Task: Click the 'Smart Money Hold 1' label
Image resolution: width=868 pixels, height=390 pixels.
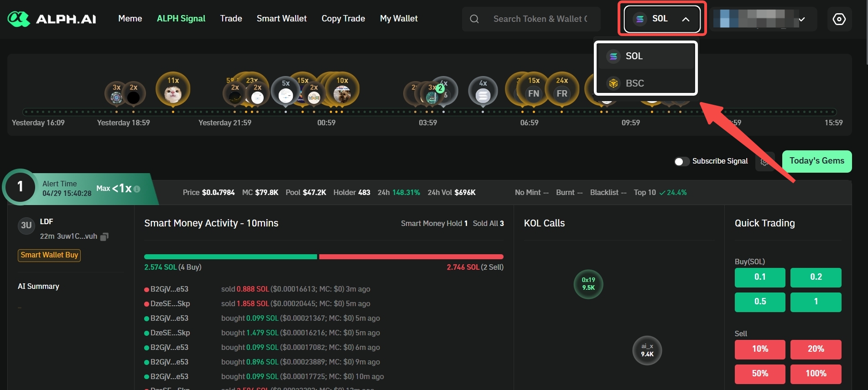Action: click(x=434, y=223)
